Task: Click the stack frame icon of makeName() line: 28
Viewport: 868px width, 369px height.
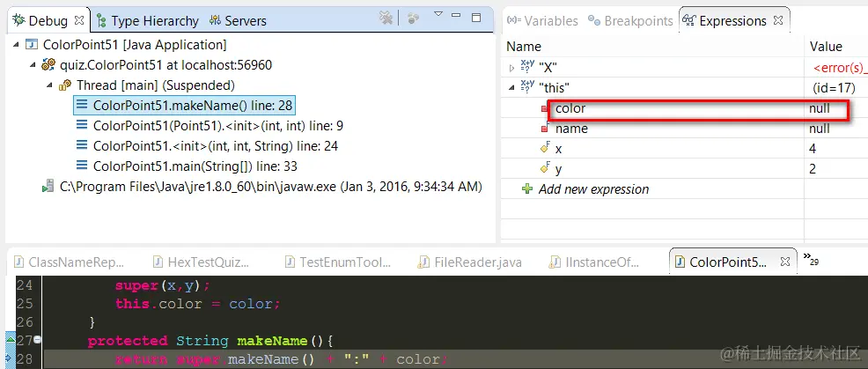Action: 82,106
